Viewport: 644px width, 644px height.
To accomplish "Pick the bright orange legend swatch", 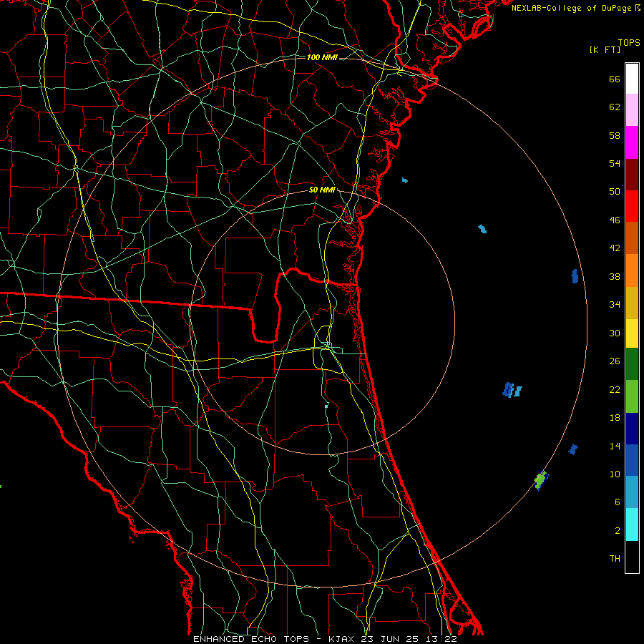I will pos(632,270).
